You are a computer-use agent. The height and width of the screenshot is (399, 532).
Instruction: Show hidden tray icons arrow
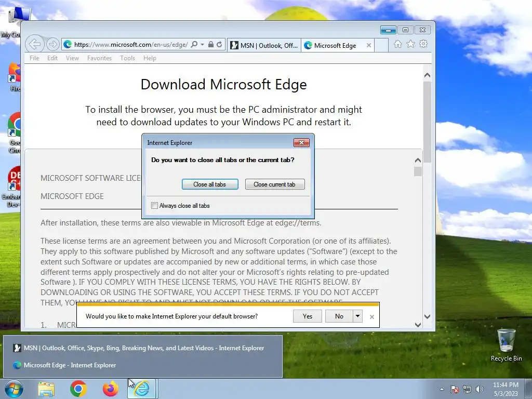click(442, 389)
